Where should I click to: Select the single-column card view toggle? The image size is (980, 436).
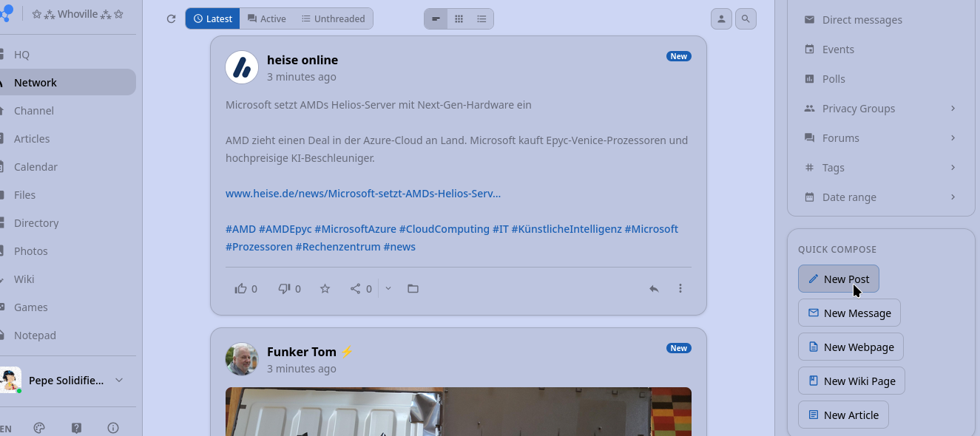pos(436,18)
